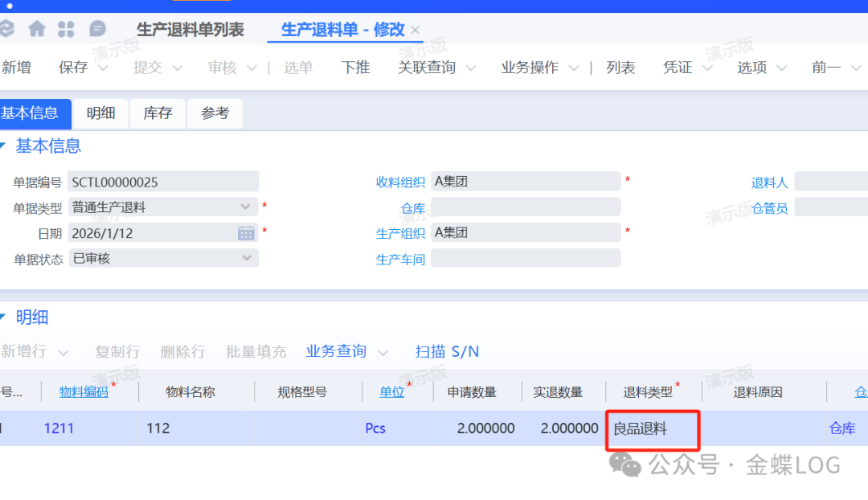Open the four-square apps grid icon

tap(66, 29)
